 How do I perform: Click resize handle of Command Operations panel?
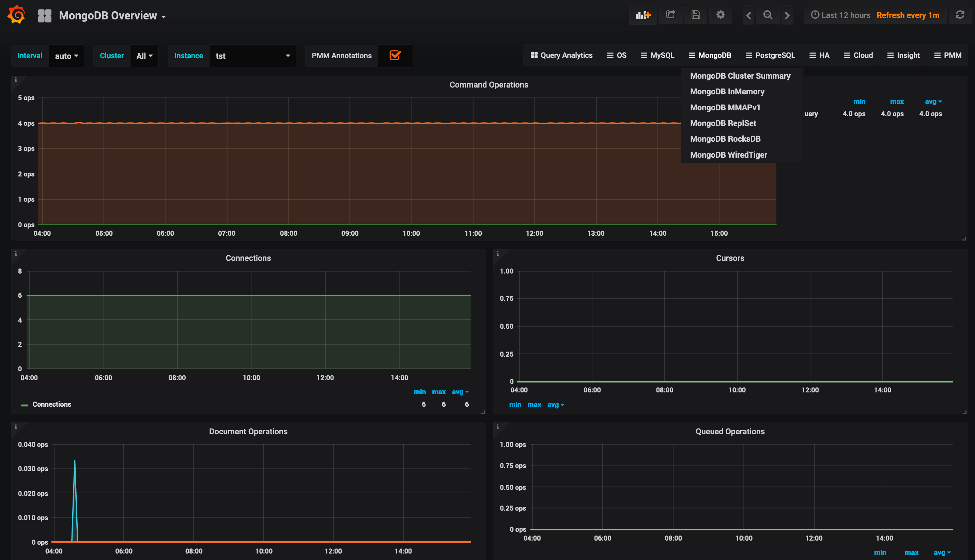coord(965,238)
